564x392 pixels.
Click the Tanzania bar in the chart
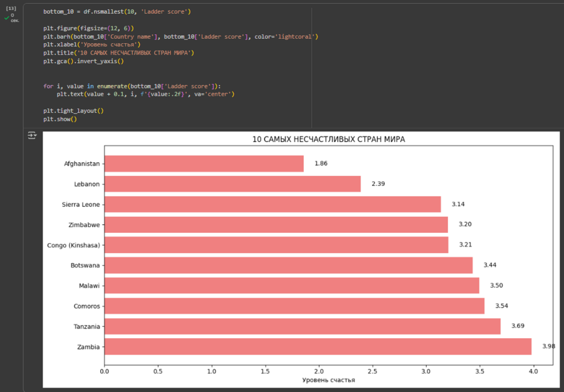(302, 326)
